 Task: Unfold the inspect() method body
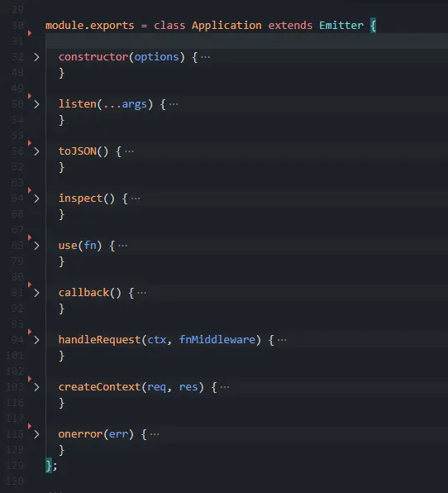click(x=36, y=199)
